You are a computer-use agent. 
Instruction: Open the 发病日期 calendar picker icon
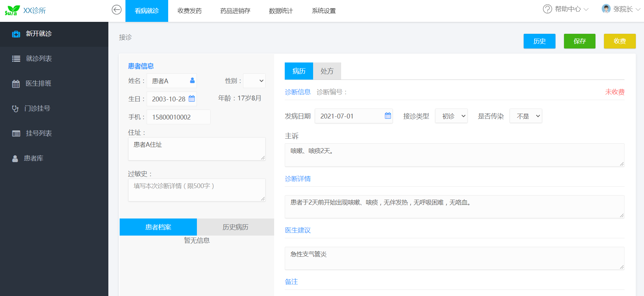coord(388,115)
